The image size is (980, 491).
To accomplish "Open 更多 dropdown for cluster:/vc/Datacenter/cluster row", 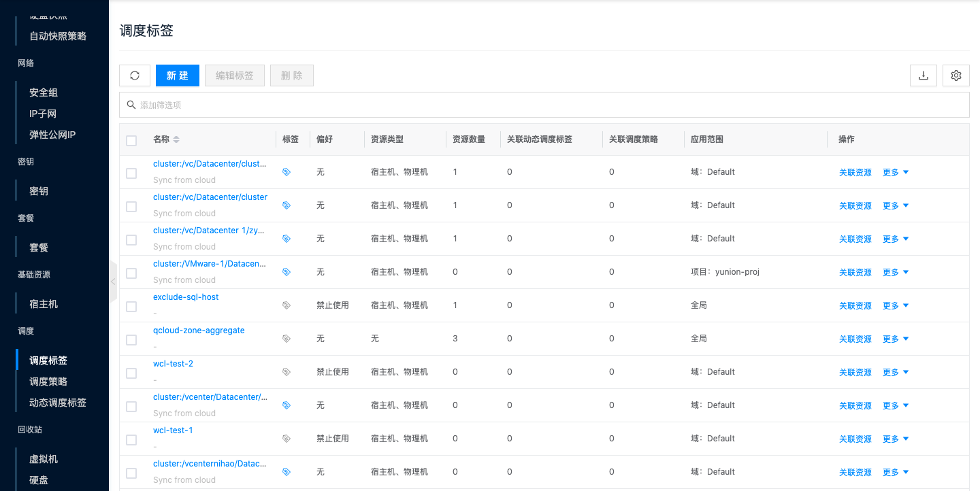I will point(896,206).
